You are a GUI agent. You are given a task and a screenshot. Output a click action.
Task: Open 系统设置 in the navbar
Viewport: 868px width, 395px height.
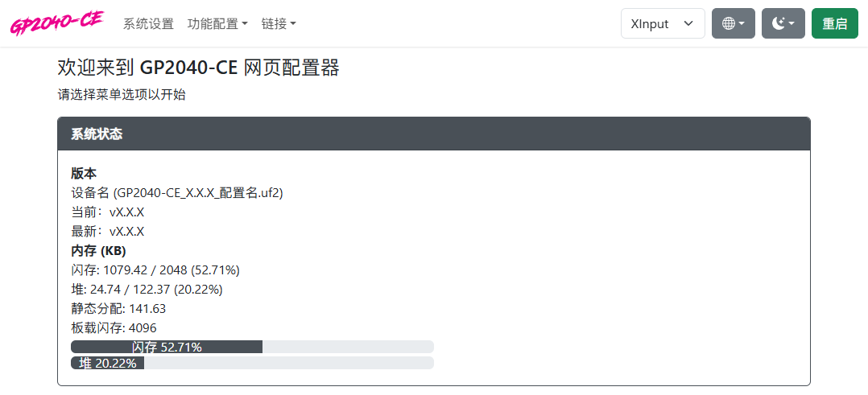point(148,24)
